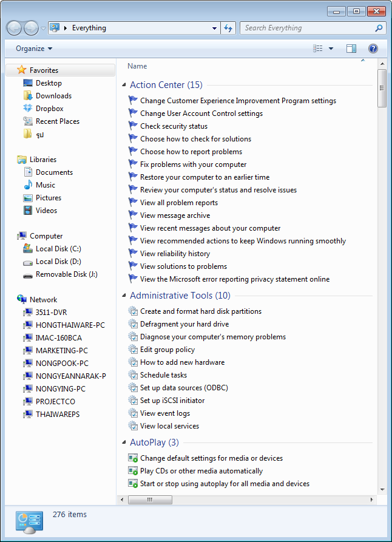
Task: Click icon beside Play CDs or other media automatically
Action: pyautogui.click(x=133, y=470)
